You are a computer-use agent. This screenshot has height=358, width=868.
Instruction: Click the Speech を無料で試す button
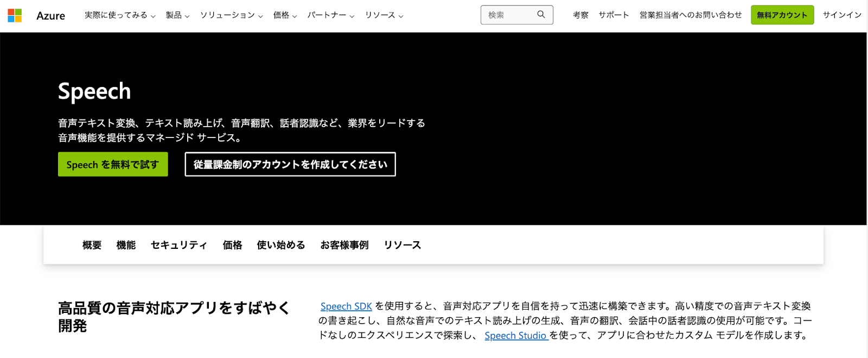coord(113,164)
